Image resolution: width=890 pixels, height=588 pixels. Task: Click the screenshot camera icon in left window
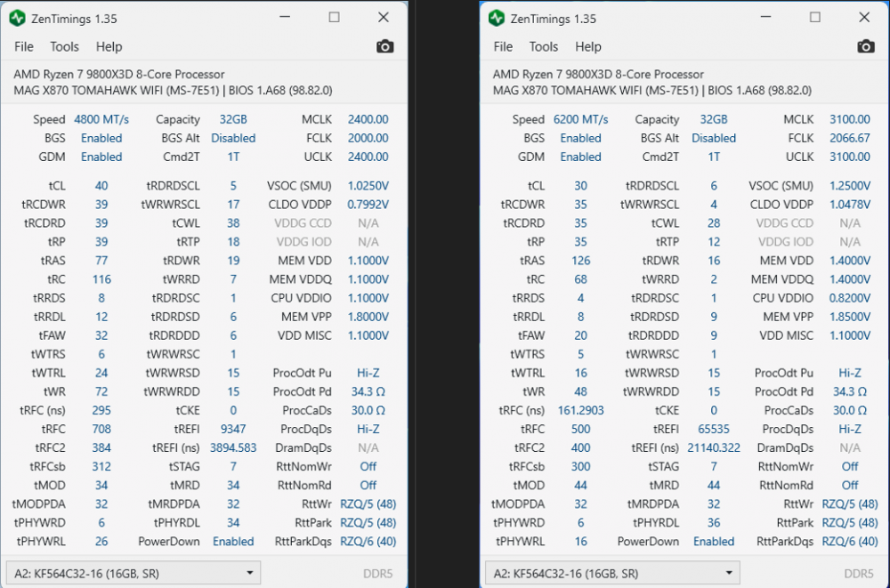coord(384,46)
